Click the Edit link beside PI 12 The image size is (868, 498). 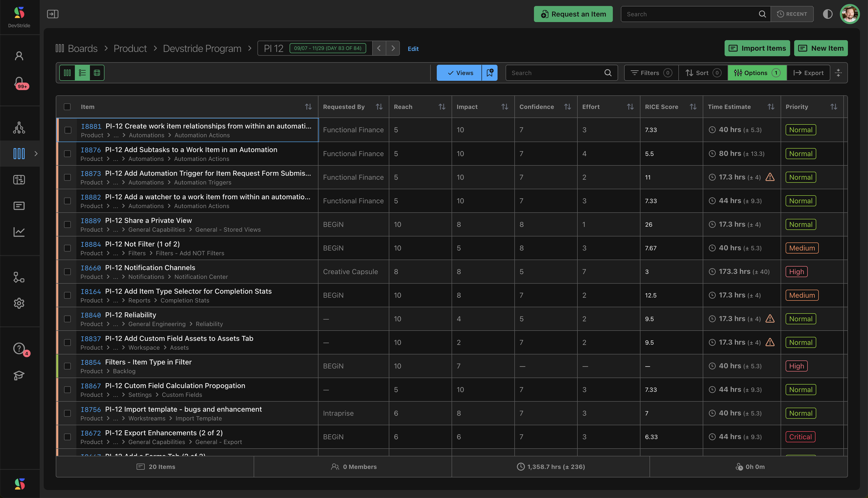[x=413, y=49]
